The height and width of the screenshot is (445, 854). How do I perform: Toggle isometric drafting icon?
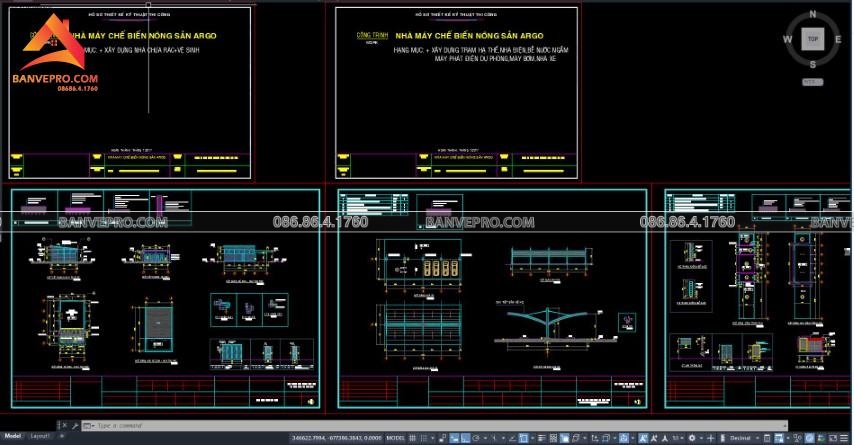click(494, 438)
